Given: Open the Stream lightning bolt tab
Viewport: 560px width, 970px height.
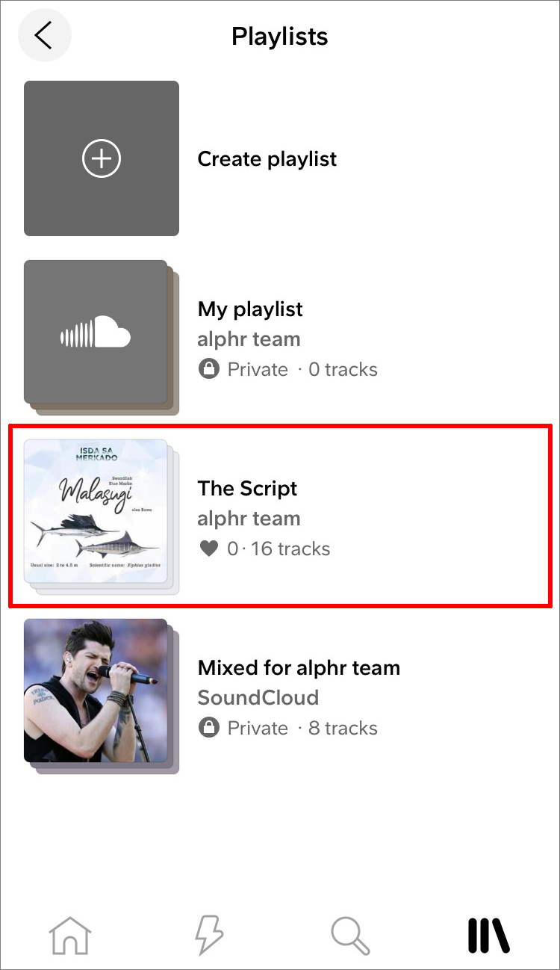Looking at the screenshot, I should (x=209, y=935).
